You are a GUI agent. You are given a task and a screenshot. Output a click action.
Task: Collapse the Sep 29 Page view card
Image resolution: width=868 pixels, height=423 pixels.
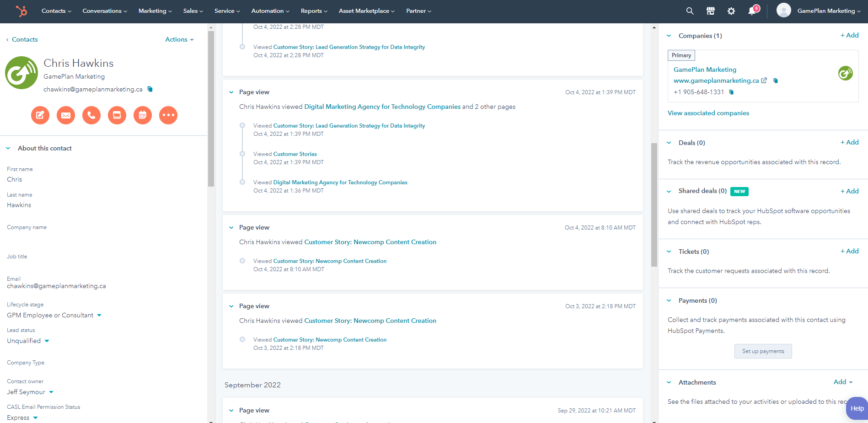click(231, 411)
